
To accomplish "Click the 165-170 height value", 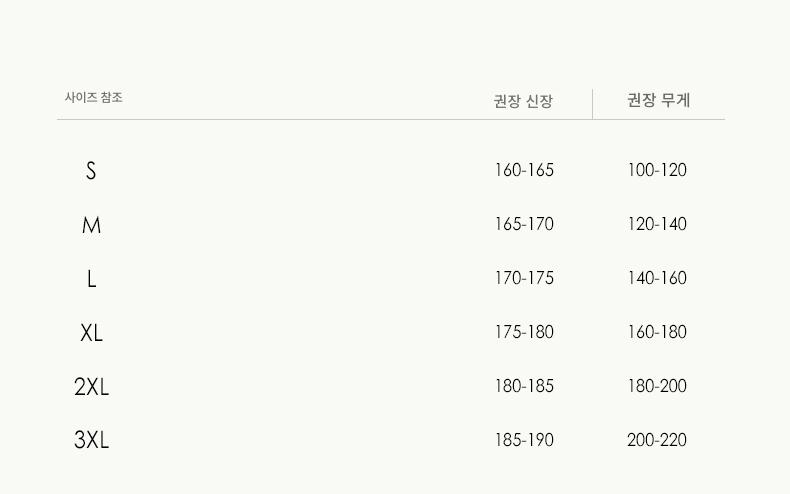I will coord(524,225).
